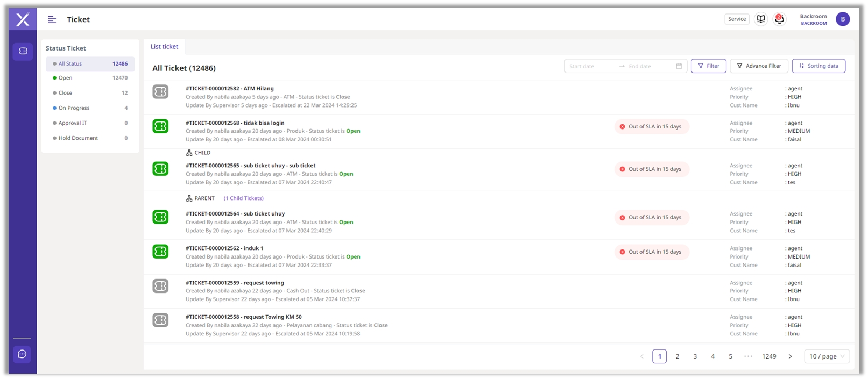Screen dimensions: 868x379
Task: Click the purple B user avatar
Action: click(x=842, y=19)
